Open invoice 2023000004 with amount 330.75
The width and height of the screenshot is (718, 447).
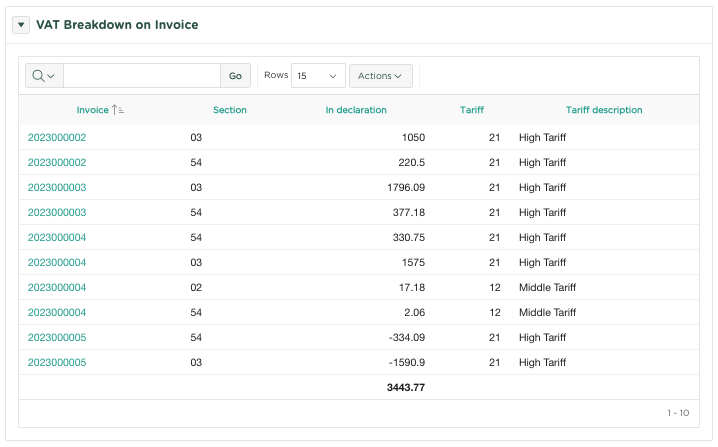57,237
